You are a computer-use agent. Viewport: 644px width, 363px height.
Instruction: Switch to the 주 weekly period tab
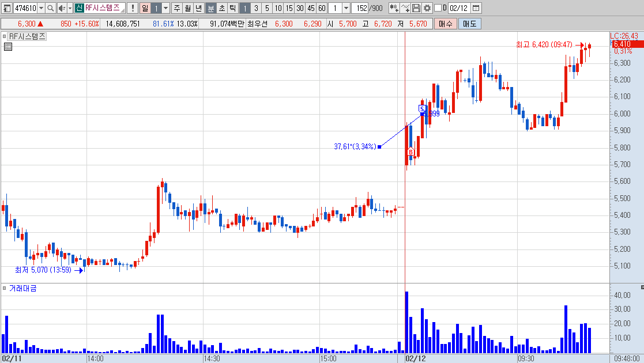click(177, 8)
